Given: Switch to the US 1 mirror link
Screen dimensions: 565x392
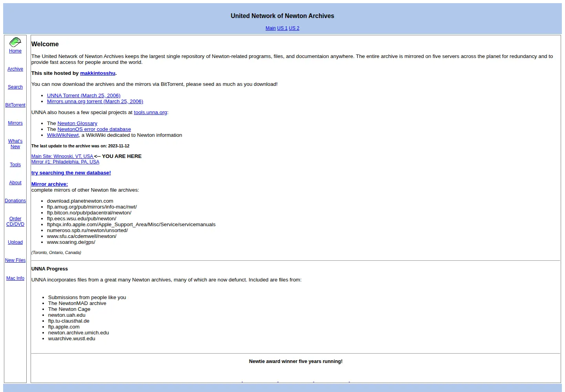Looking at the screenshot, I should (x=282, y=28).
